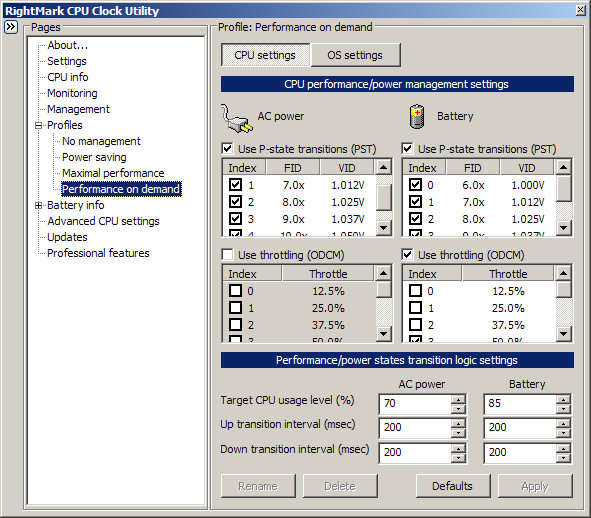
Task: Uncheck AC P-state index 1 (7.0x)
Action: click(x=236, y=185)
